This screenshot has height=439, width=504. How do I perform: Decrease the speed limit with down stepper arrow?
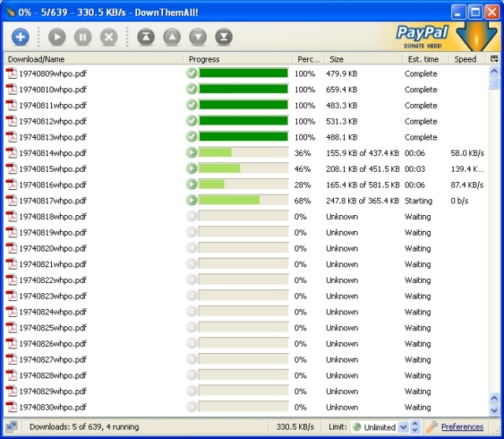click(x=415, y=430)
